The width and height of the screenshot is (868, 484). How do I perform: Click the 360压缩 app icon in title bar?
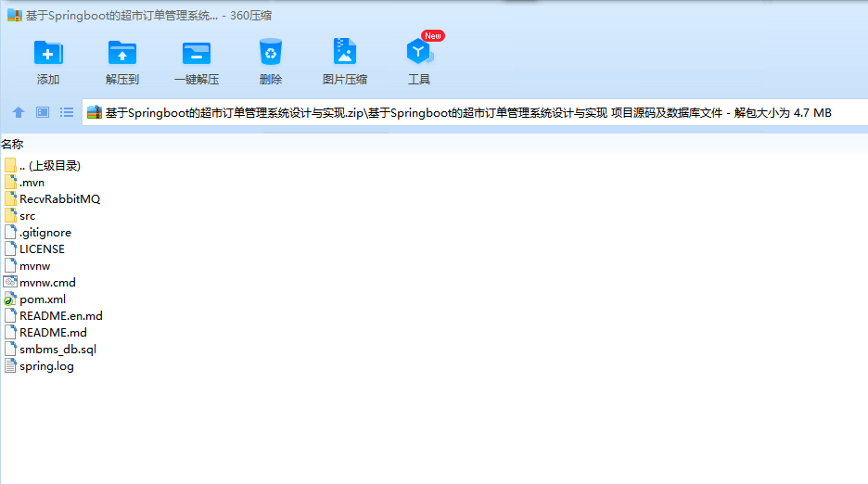[15, 15]
